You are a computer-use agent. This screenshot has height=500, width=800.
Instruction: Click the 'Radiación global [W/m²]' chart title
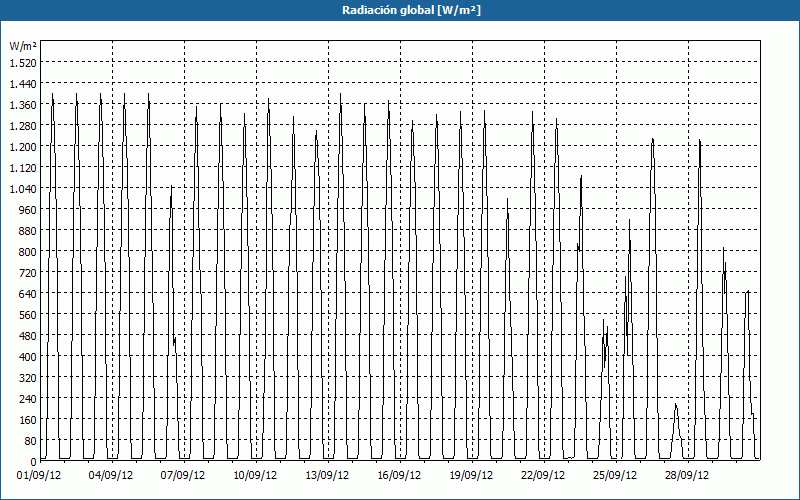point(411,10)
